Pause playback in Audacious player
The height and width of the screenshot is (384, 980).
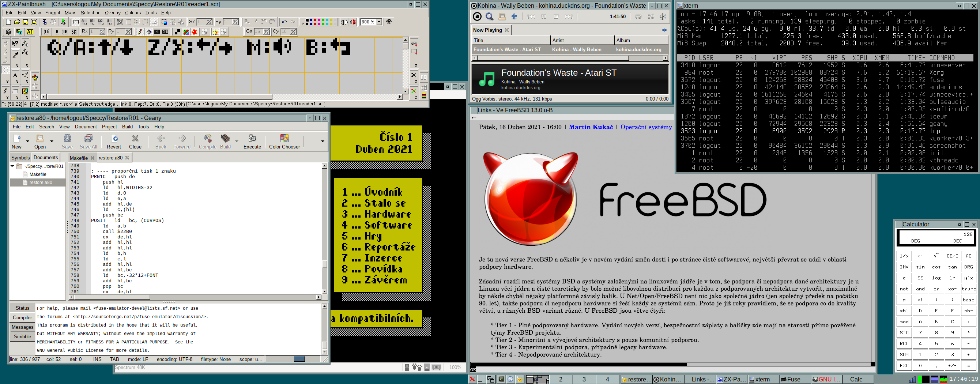(544, 17)
